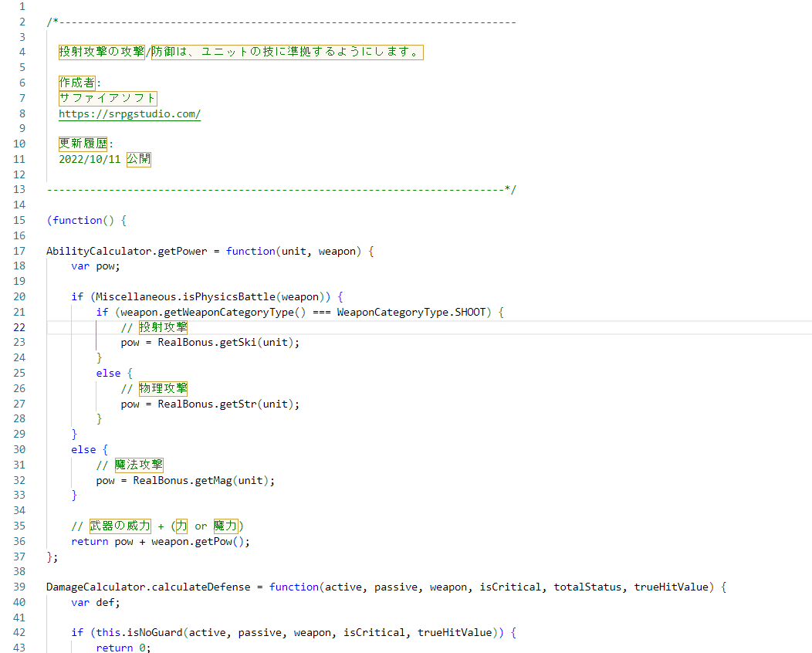Click 'totalStatus' parameter on line 39
The image size is (812, 653).
(x=587, y=587)
